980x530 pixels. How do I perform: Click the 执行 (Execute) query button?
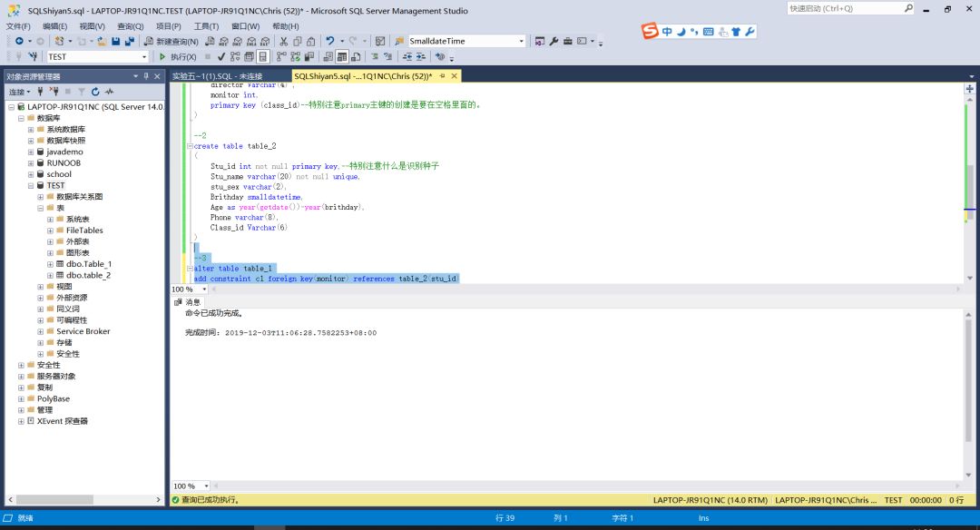(x=178, y=57)
